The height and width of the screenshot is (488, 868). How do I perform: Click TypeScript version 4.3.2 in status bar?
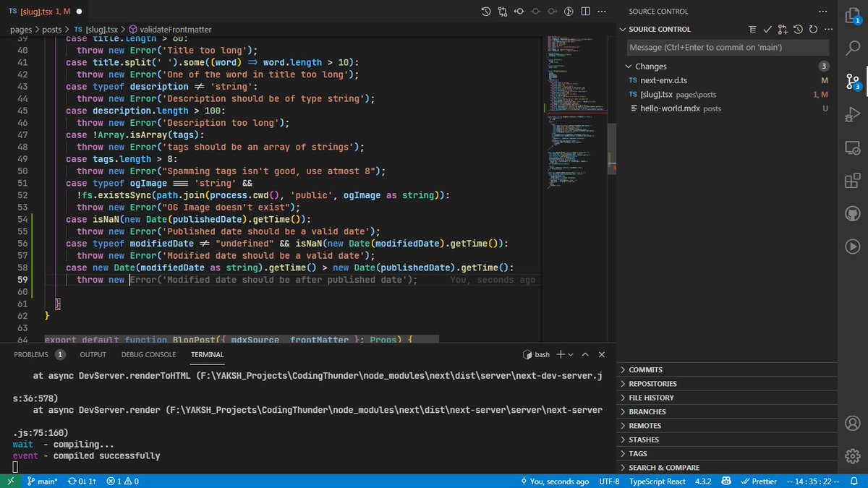(703, 481)
